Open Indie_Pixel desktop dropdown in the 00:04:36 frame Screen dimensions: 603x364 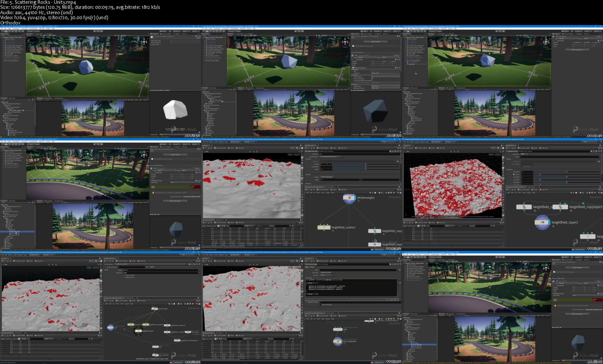coord(236,142)
